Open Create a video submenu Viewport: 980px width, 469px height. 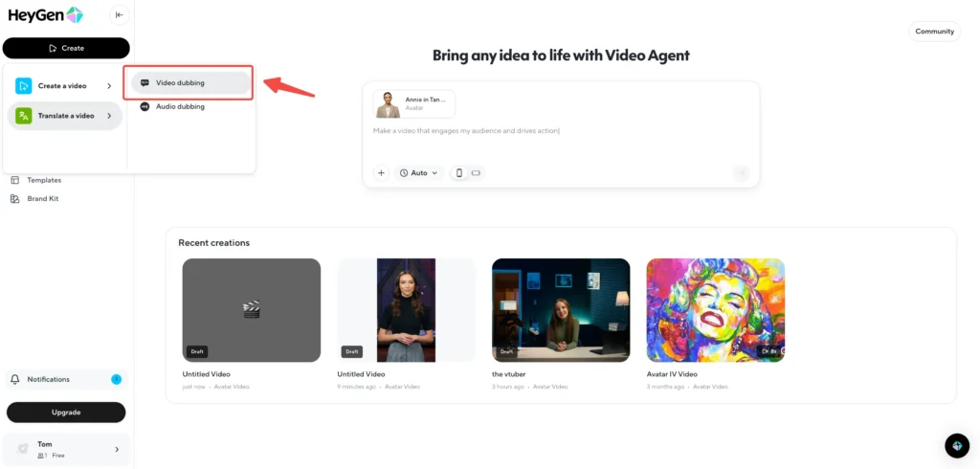tap(64, 86)
